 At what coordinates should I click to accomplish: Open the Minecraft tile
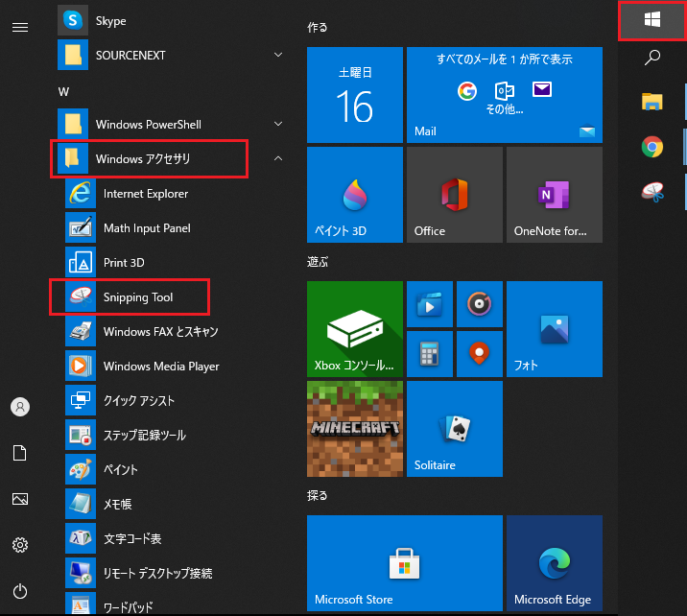coord(355,429)
